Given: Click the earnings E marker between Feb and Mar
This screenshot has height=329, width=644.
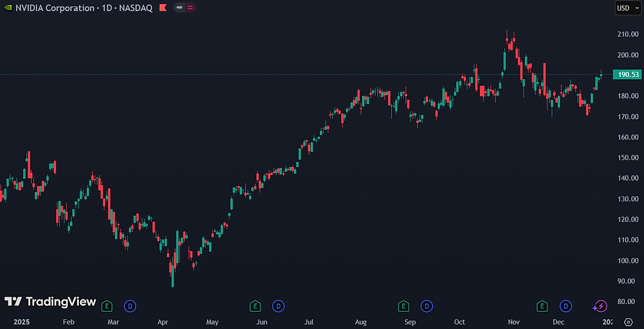Looking at the screenshot, I should 107,305.
